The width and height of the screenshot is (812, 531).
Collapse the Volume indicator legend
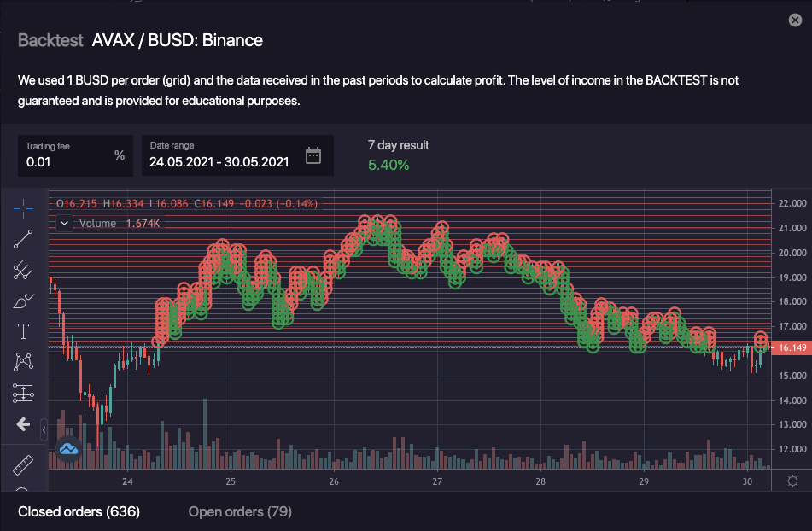coord(65,224)
